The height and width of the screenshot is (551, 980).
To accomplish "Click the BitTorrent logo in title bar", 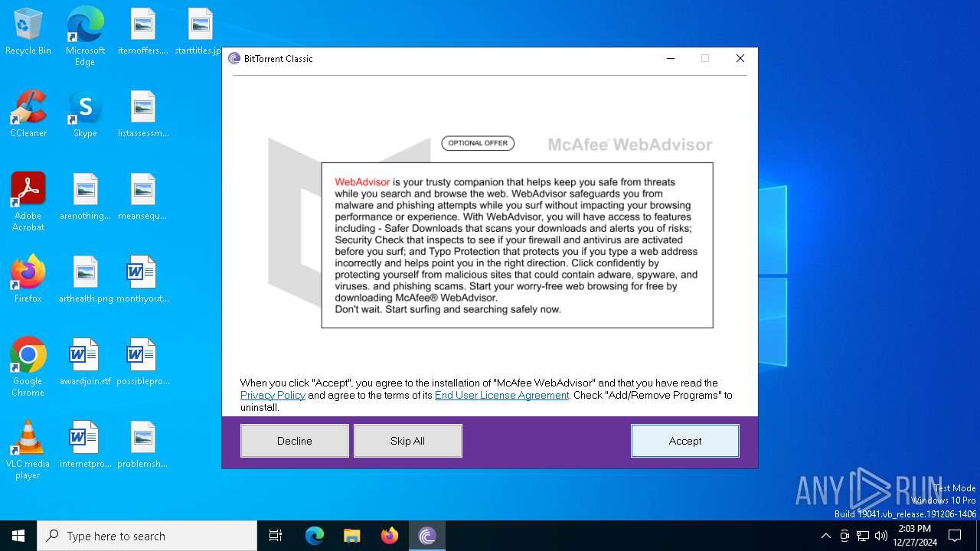I will click(x=234, y=58).
